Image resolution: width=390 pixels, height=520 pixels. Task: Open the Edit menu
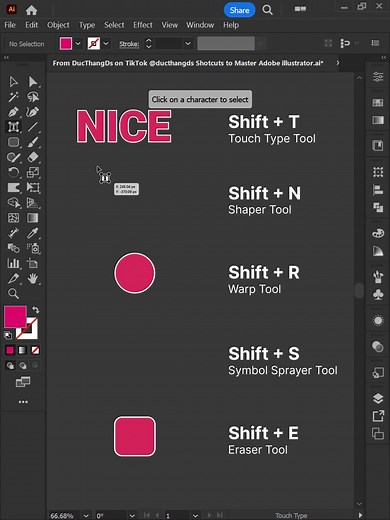click(x=31, y=25)
